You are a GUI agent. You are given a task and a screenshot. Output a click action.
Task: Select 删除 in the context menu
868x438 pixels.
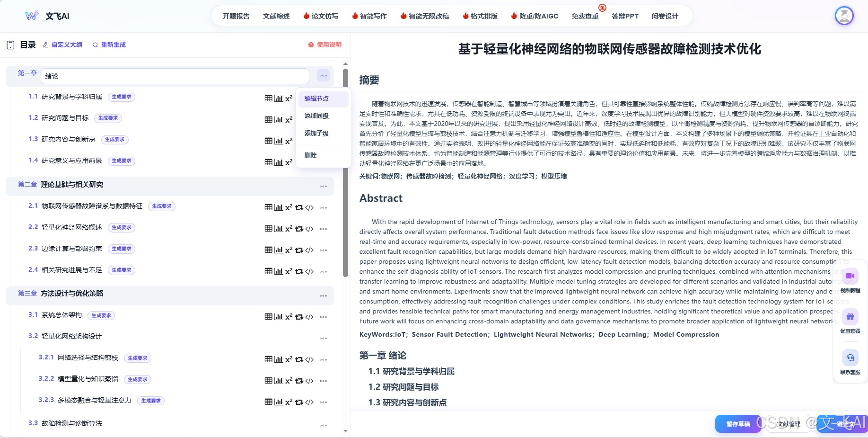point(324,155)
